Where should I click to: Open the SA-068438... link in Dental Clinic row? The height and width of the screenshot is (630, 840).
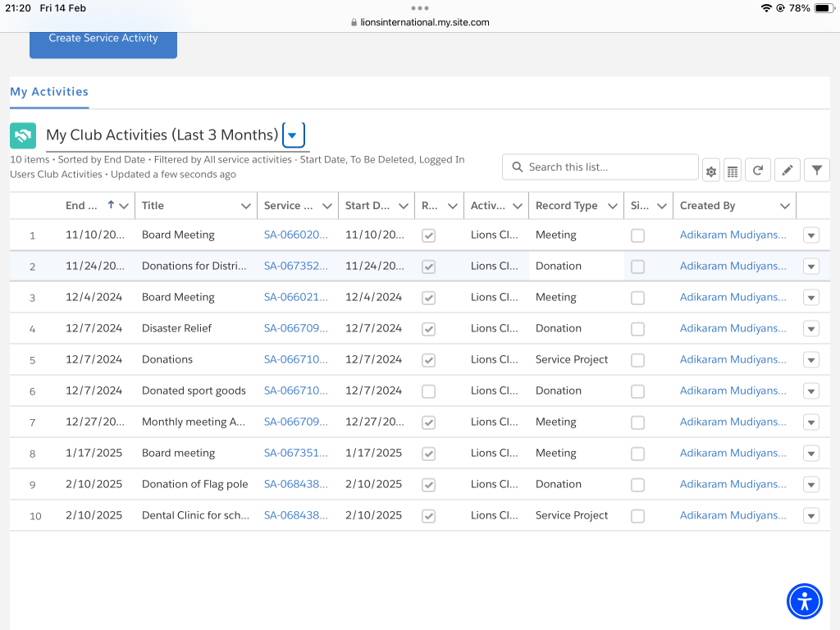[x=295, y=515]
